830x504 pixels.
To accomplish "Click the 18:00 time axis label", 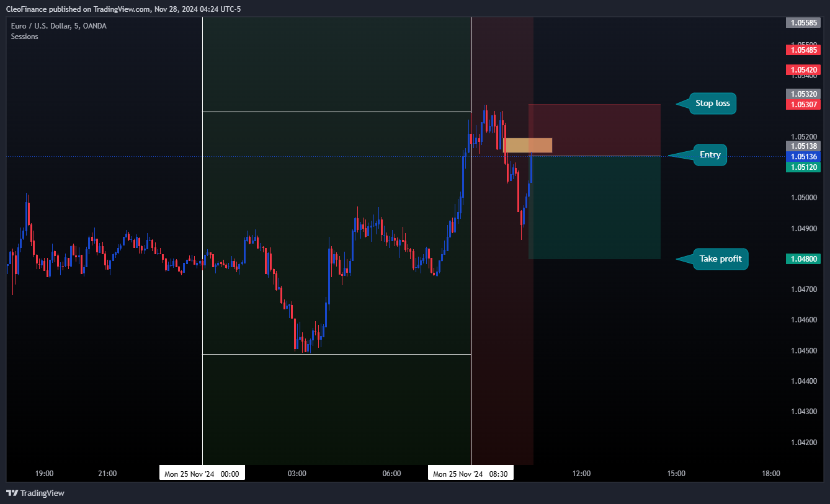I will 771,474.
